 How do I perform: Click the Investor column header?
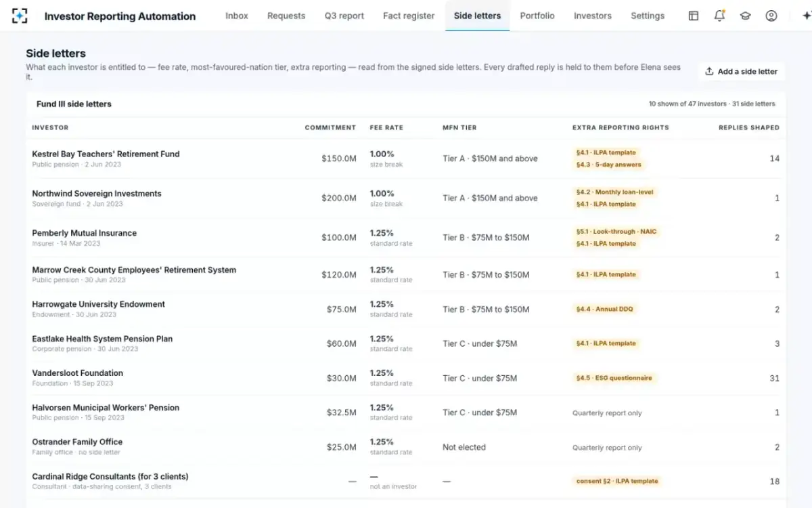[x=50, y=127]
